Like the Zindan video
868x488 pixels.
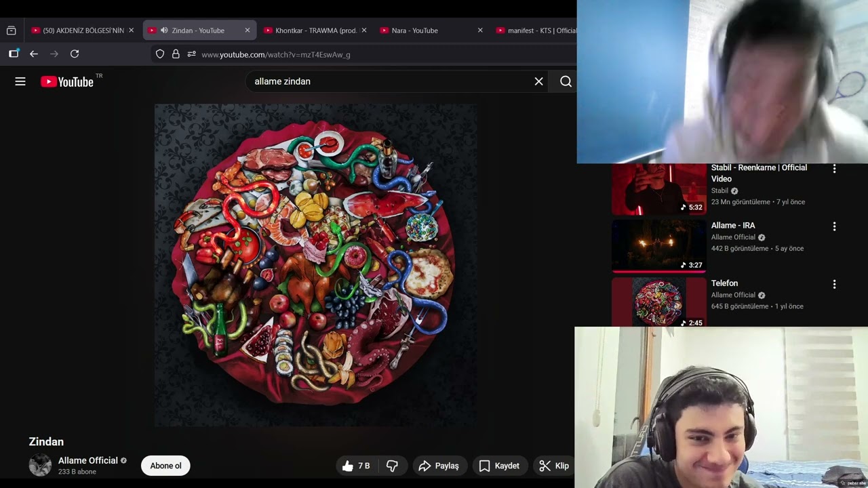click(356, 466)
